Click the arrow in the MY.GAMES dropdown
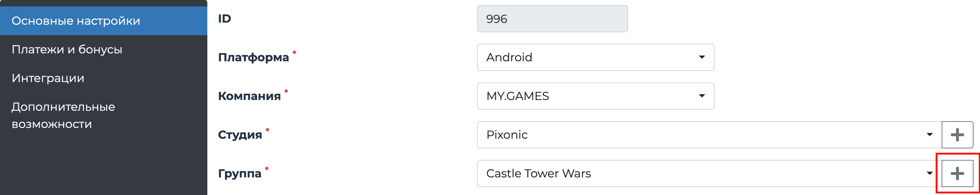 point(702,96)
